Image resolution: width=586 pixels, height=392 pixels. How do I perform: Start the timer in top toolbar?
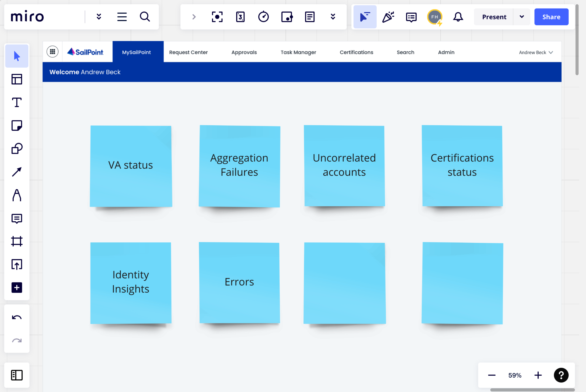pyautogui.click(x=263, y=17)
